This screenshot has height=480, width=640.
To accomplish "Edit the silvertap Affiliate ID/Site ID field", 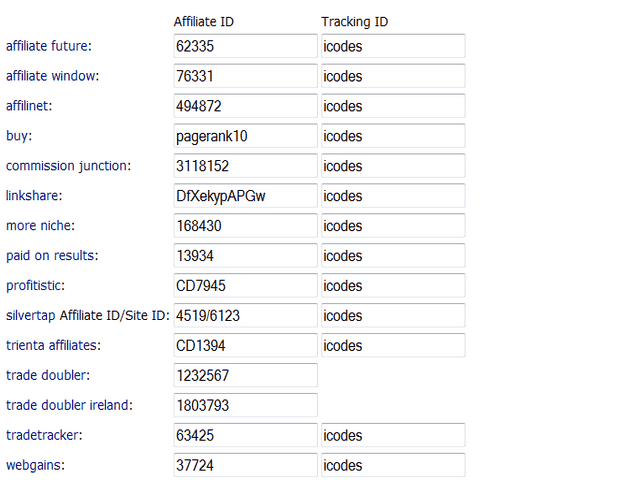I will point(245,316).
